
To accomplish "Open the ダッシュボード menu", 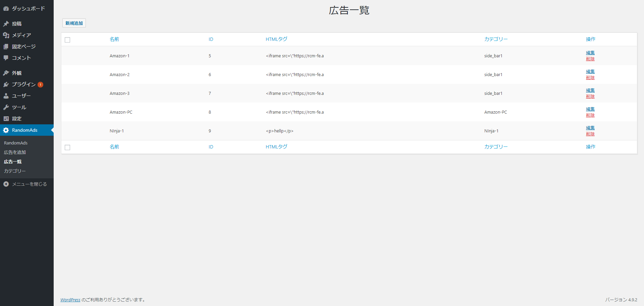I will click(x=27, y=8).
